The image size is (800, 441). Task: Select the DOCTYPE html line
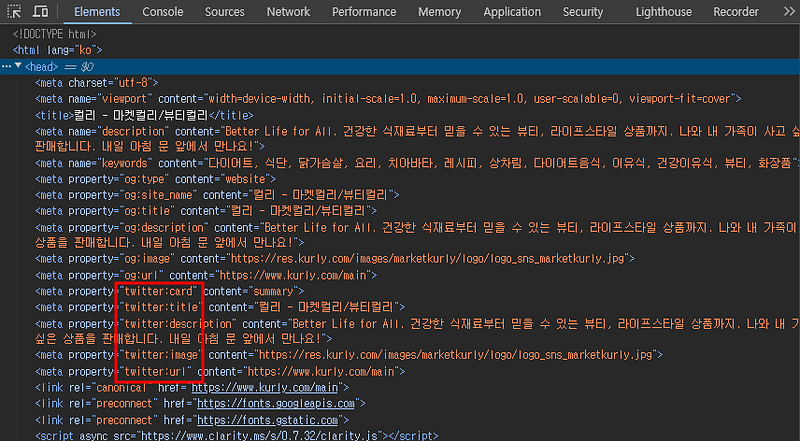click(55, 34)
